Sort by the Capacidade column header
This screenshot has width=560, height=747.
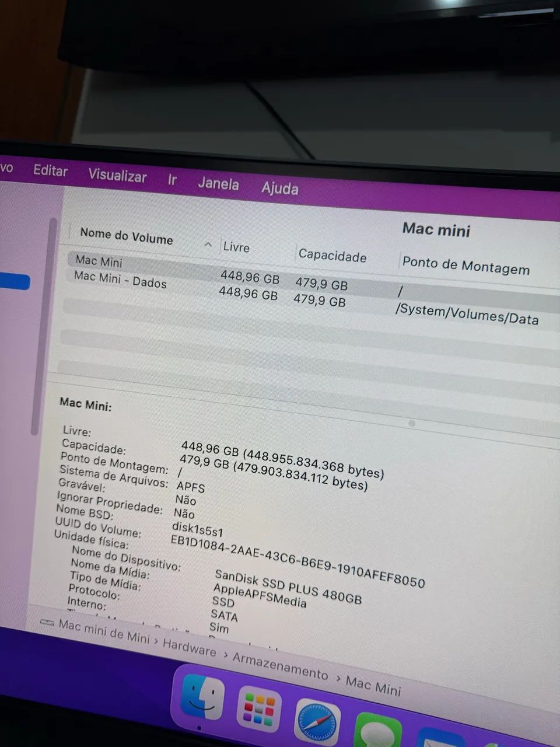pyautogui.click(x=332, y=256)
